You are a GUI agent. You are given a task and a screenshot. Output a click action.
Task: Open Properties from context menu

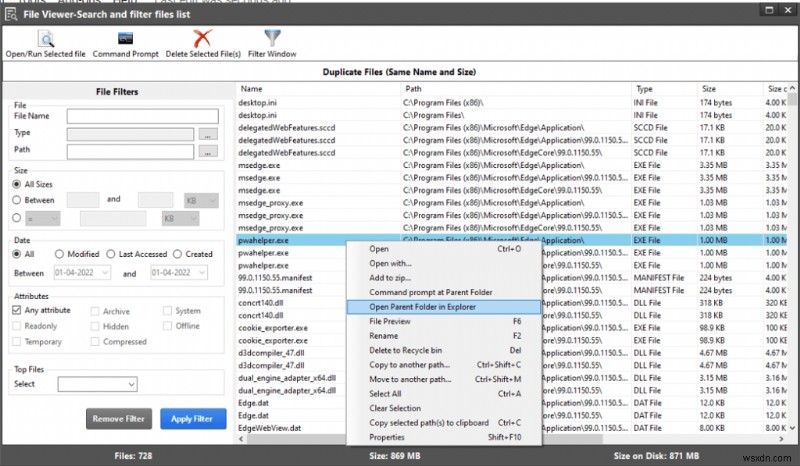point(444,437)
